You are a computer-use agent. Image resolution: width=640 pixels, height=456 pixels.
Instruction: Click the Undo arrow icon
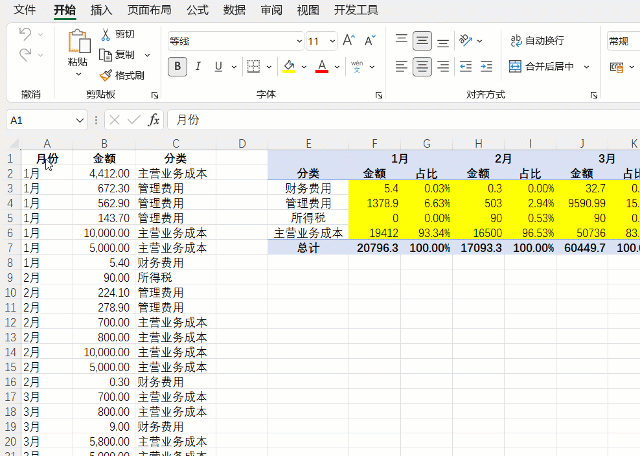pos(25,34)
